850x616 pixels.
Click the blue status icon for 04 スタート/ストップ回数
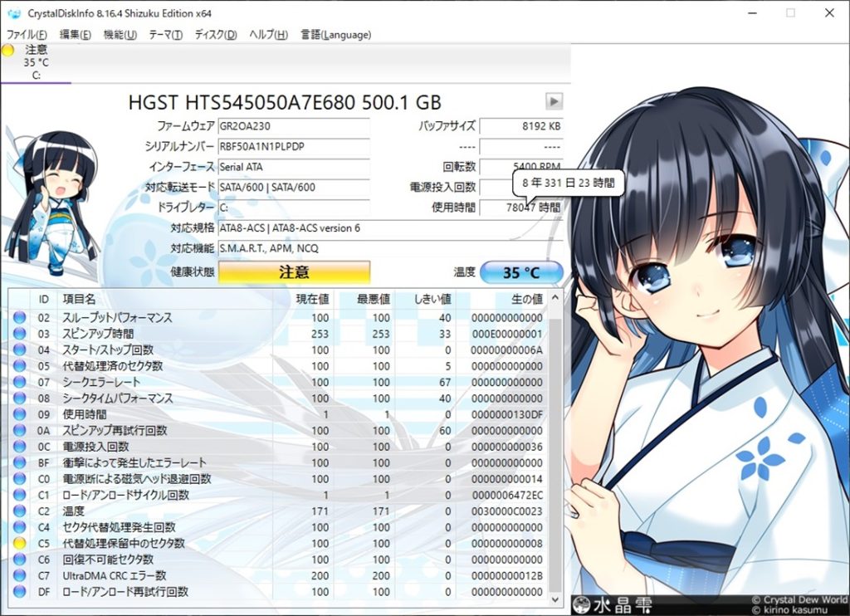coord(20,350)
